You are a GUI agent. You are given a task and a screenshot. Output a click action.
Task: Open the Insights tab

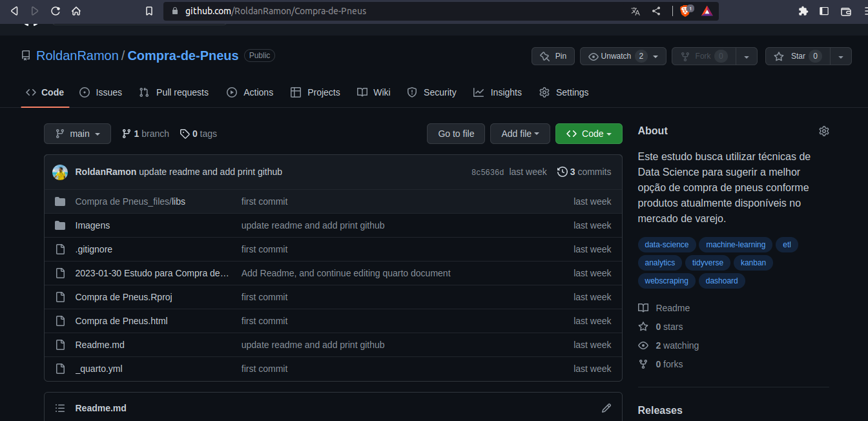497,92
